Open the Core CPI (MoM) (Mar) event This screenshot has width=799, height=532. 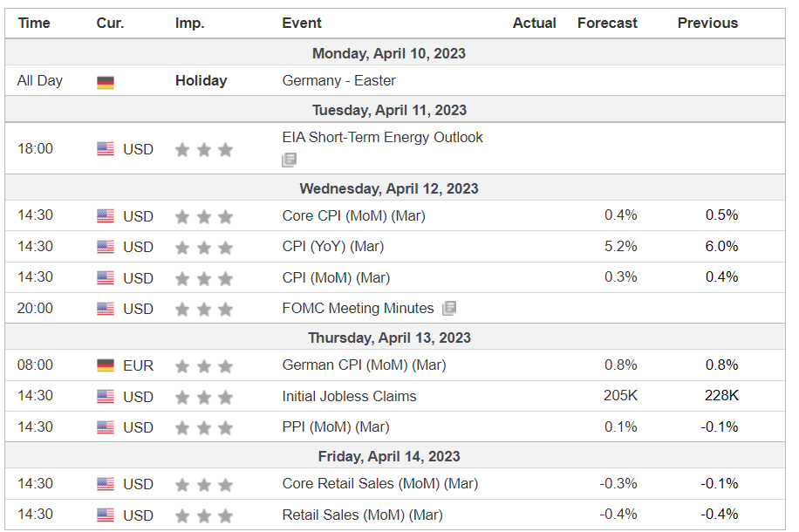(353, 215)
